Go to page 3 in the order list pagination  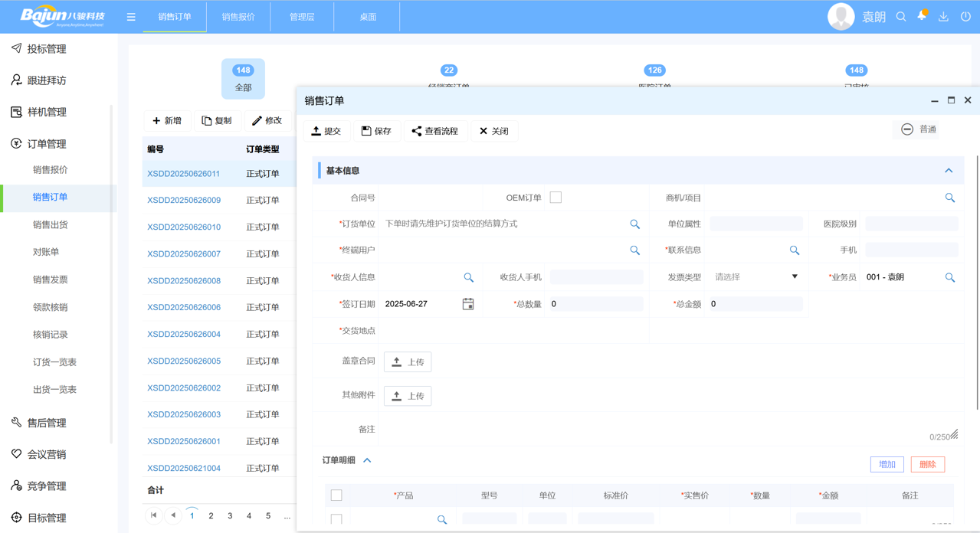coord(230,515)
